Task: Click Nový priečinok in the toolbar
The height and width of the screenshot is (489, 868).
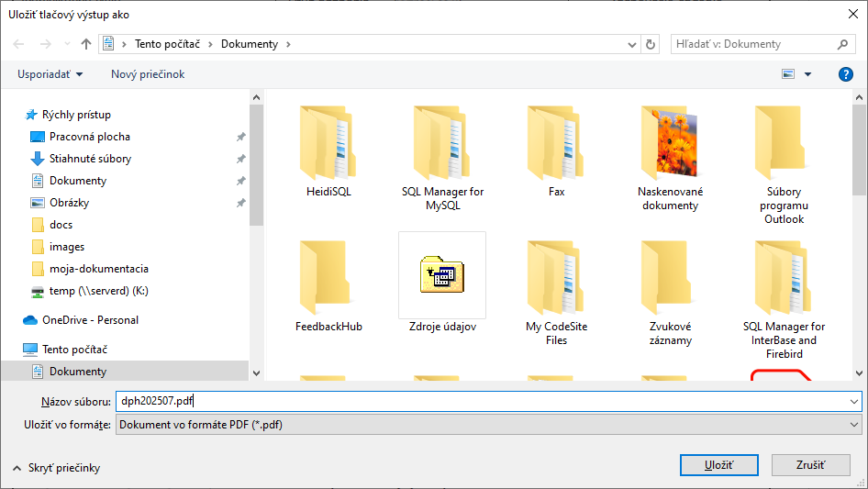Action: [x=148, y=74]
